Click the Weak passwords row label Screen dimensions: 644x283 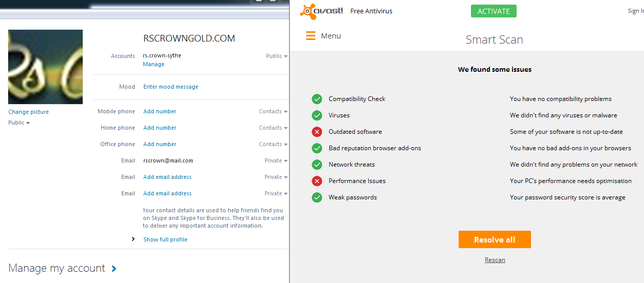click(353, 197)
